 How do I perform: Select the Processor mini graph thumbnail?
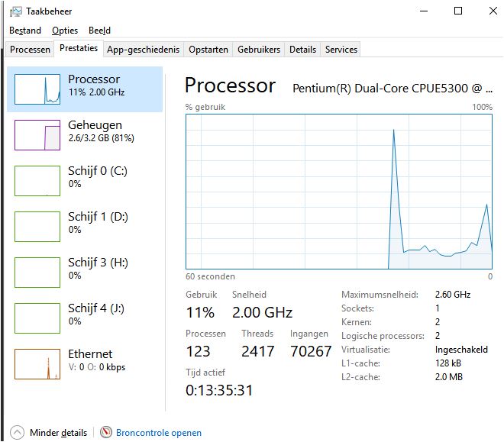(37, 89)
